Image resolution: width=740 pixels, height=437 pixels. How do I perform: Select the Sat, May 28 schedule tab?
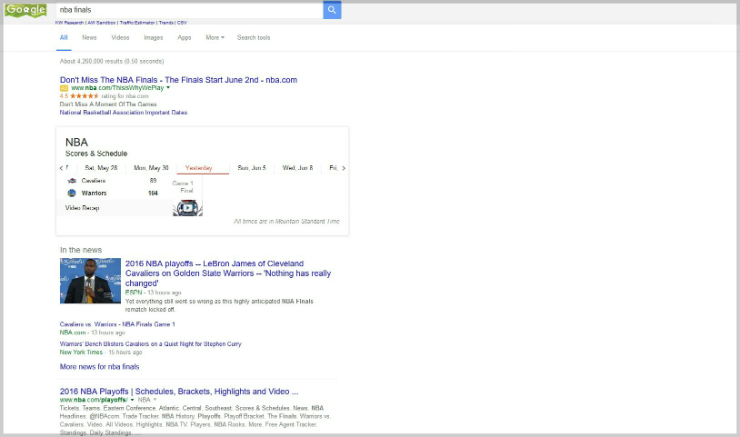(x=101, y=168)
